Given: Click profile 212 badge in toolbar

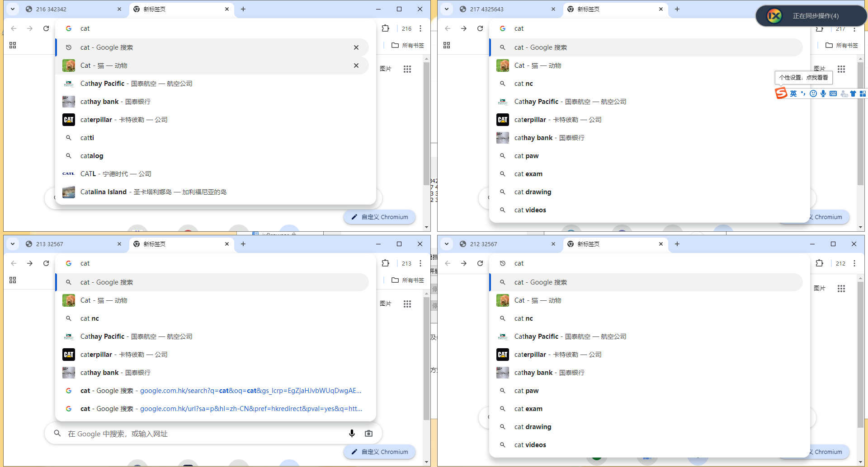Looking at the screenshot, I should tap(840, 263).
